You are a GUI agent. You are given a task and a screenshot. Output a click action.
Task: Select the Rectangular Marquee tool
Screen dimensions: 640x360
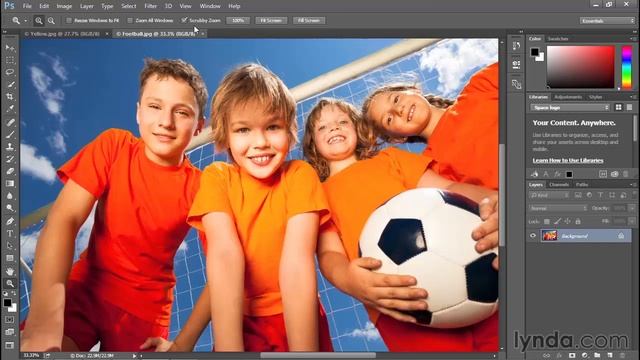(10, 60)
